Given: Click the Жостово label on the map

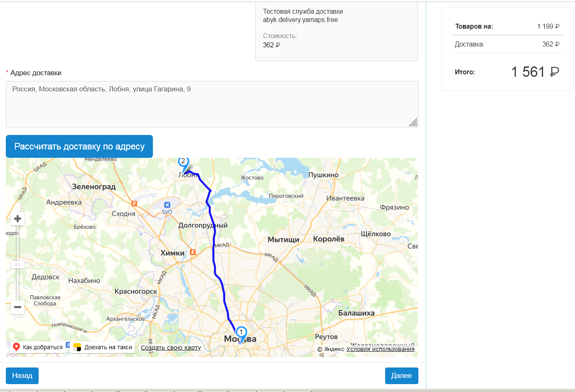Looking at the screenshot, I should coord(252,178).
